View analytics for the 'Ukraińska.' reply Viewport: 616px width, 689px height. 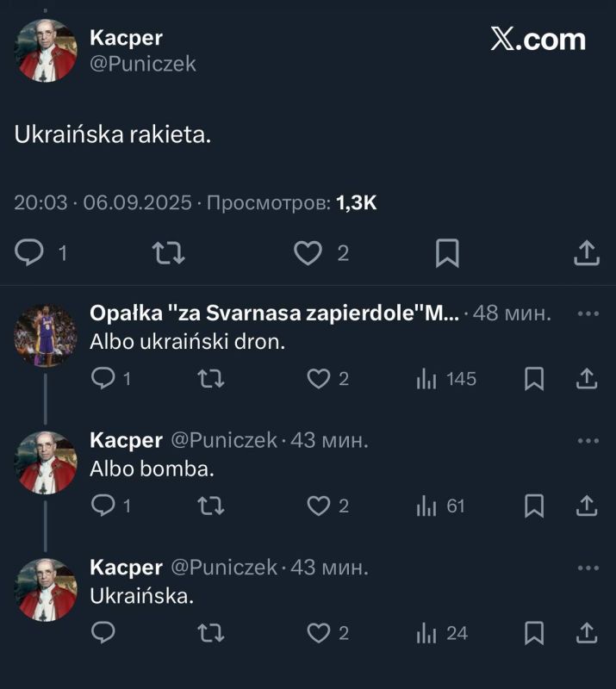tap(428, 631)
